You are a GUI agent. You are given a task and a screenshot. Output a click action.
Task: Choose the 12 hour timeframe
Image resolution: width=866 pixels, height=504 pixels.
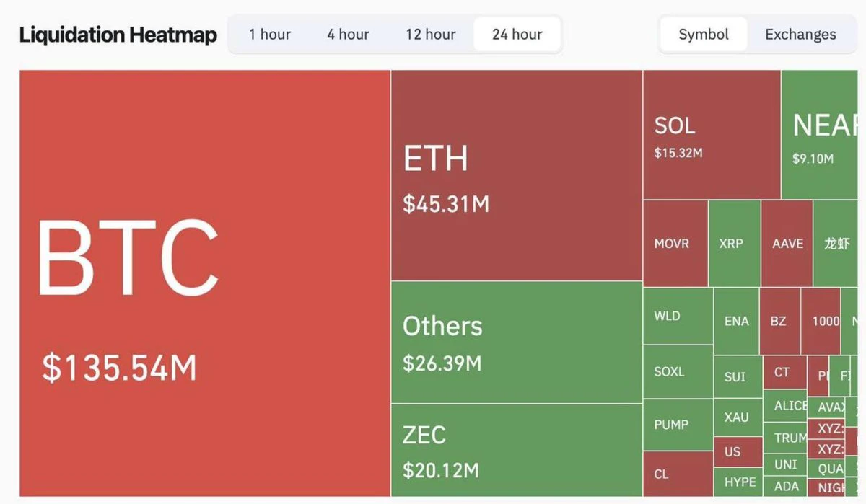coord(430,34)
